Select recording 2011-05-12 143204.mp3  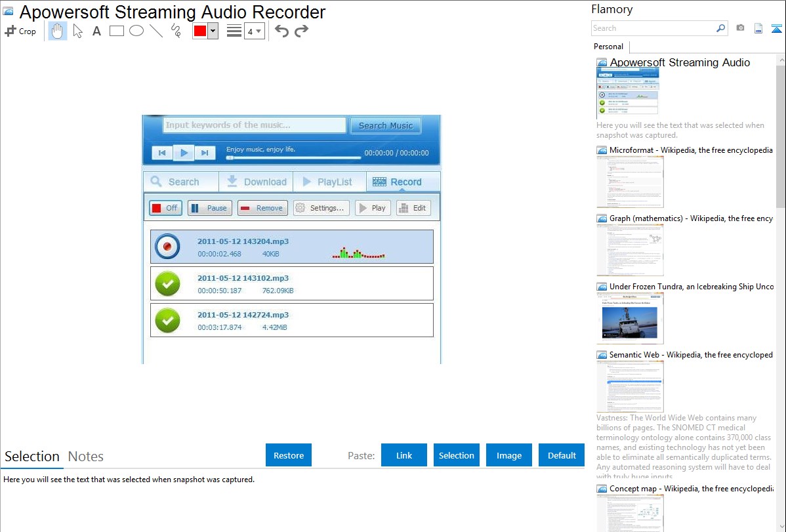click(x=292, y=247)
